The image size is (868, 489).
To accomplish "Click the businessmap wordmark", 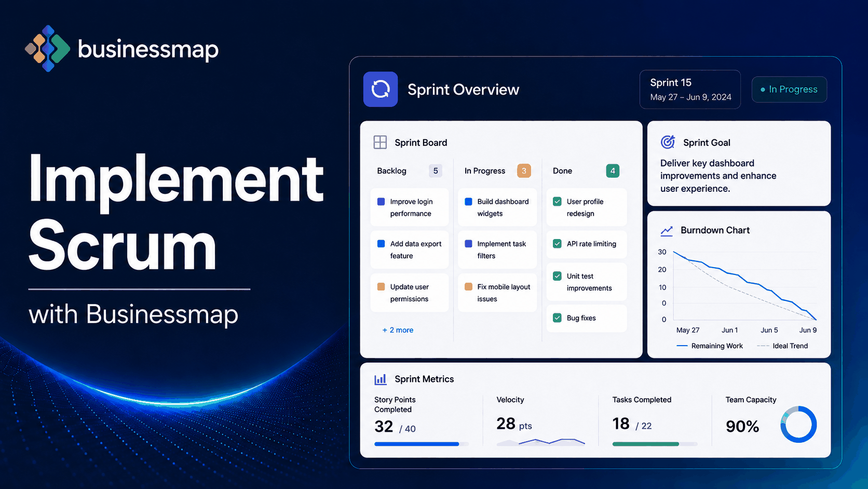I will pyautogui.click(x=148, y=50).
